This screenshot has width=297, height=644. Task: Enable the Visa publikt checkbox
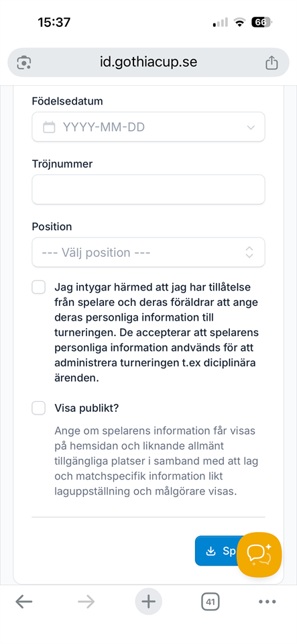pyautogui.click(x=39, y=409)
